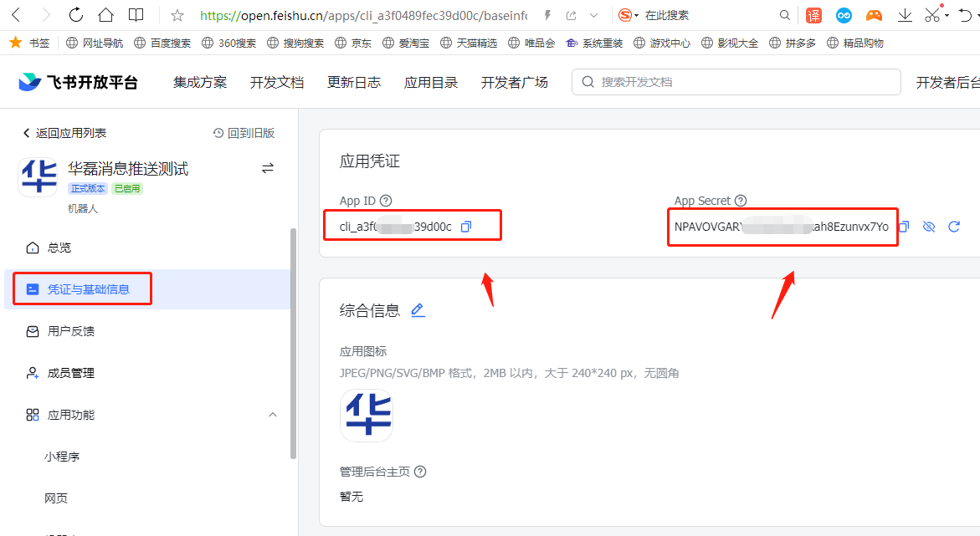Open the 唯品会 bookmark

532,43
